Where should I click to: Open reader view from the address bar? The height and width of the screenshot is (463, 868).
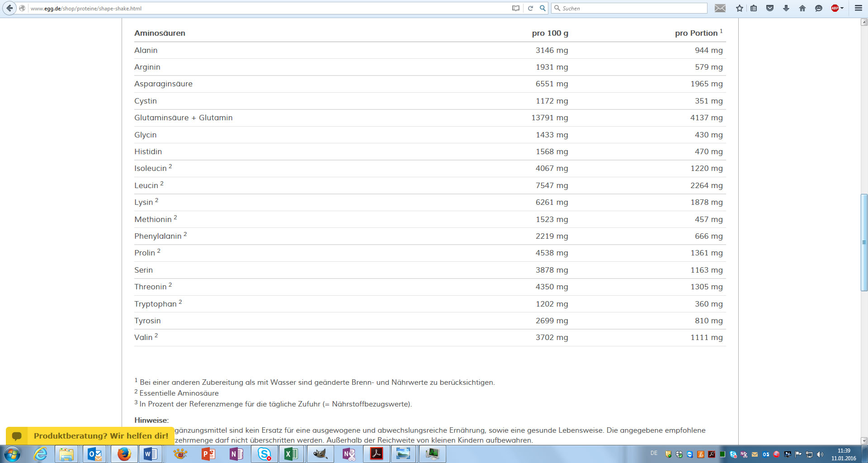tap(515, 8)
